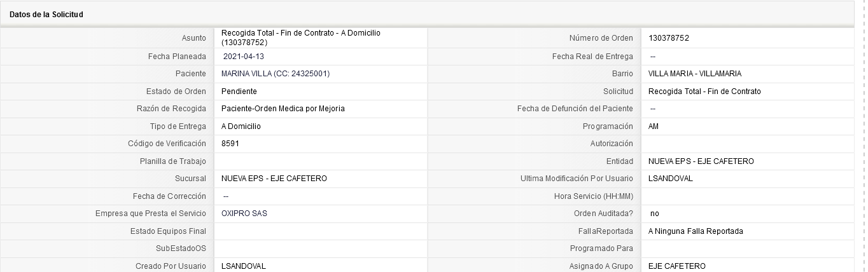The width and height of the screenshot is (868, 272).
Task: Select the Tipo de Entrega value A Domicilio
Action: click(x=241, y=126)
